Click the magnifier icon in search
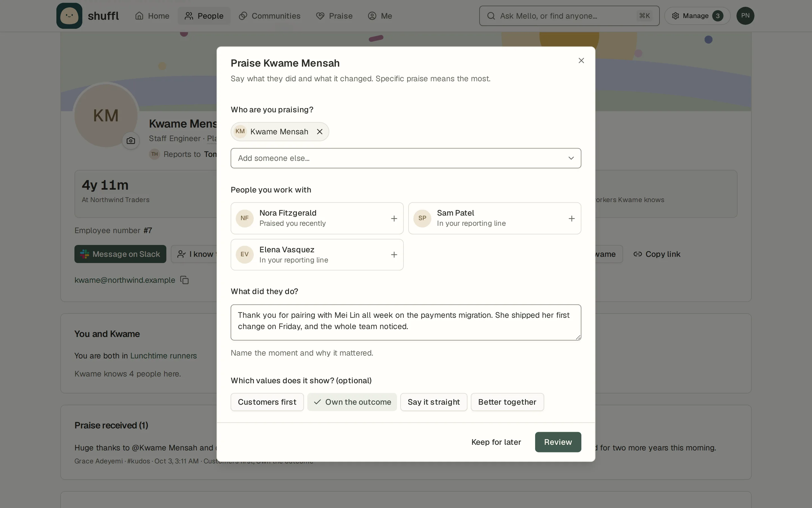The height and width of the screenshot is (508, 812). pyautogui.click(x=491, y=16)
